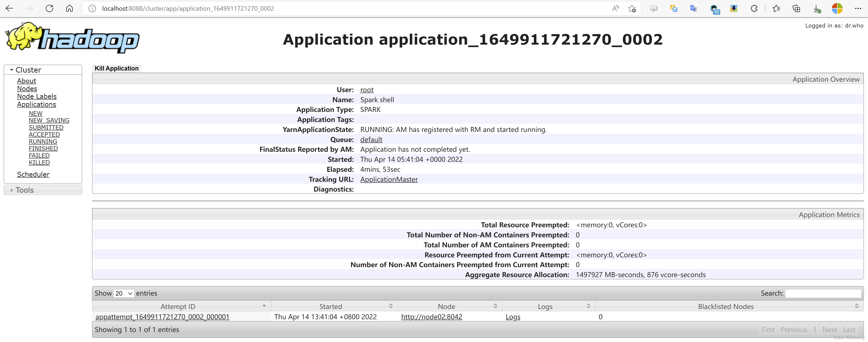Open attempt appattempt_1649911721270_0002_000001

point(162,317)
